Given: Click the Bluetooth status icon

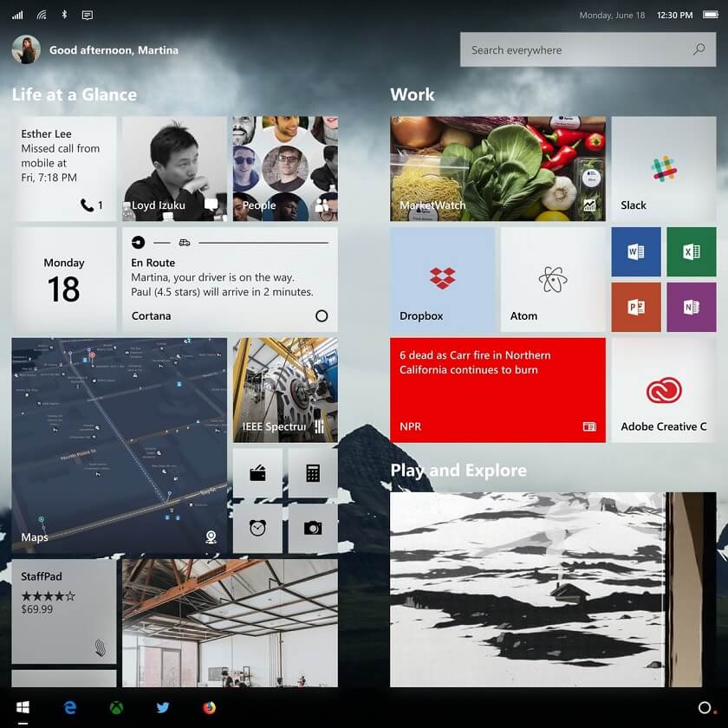Looking at the screenshot, I should pos(64,15).
